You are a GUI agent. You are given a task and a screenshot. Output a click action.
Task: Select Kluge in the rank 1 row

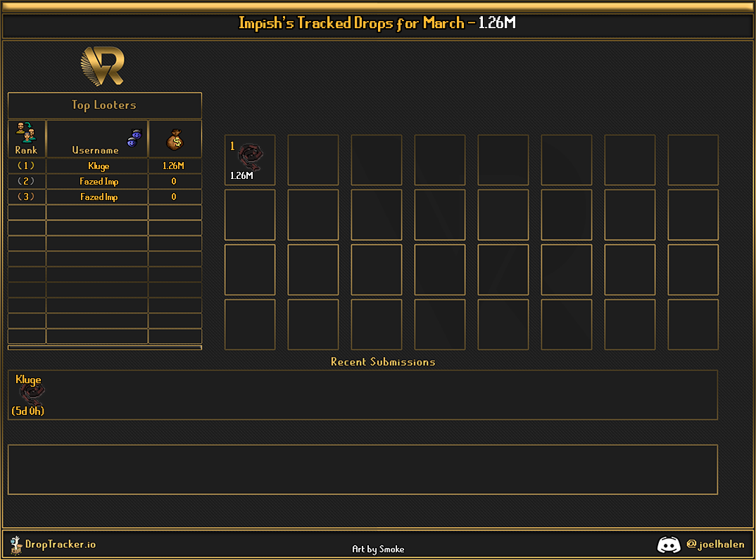(x=99, y=166)
